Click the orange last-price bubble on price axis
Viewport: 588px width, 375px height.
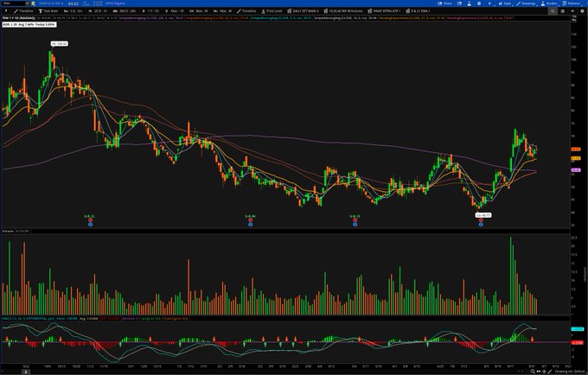576,149
